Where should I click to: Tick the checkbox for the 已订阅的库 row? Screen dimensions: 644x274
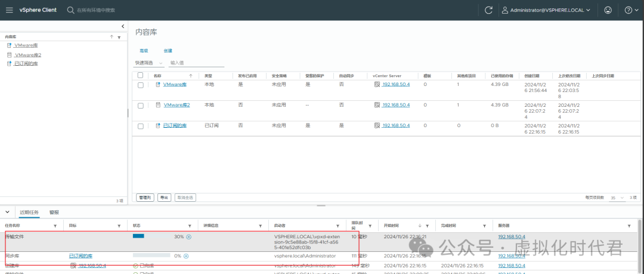click(141, 126)
